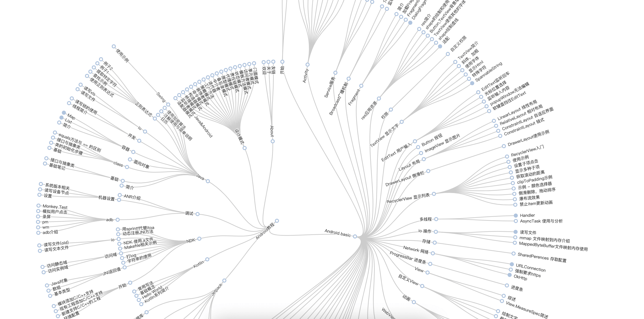Expand the filled OkHttp node
Image resolution: width=644 pixels, height=319 pixels.
(509, 275)
